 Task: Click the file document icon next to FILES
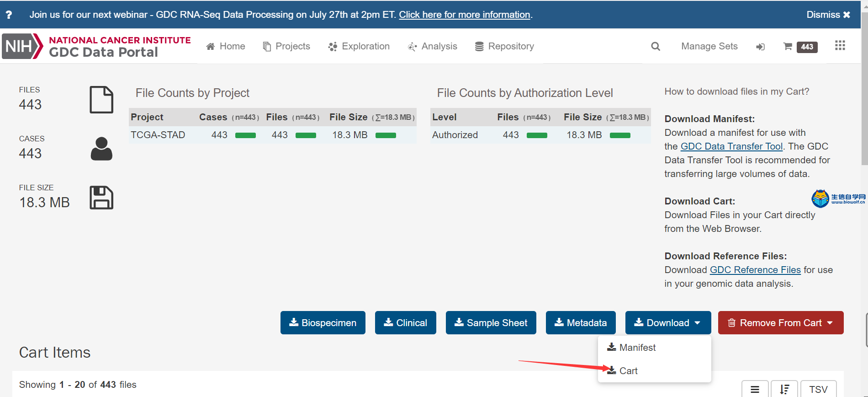coord(101,100)
